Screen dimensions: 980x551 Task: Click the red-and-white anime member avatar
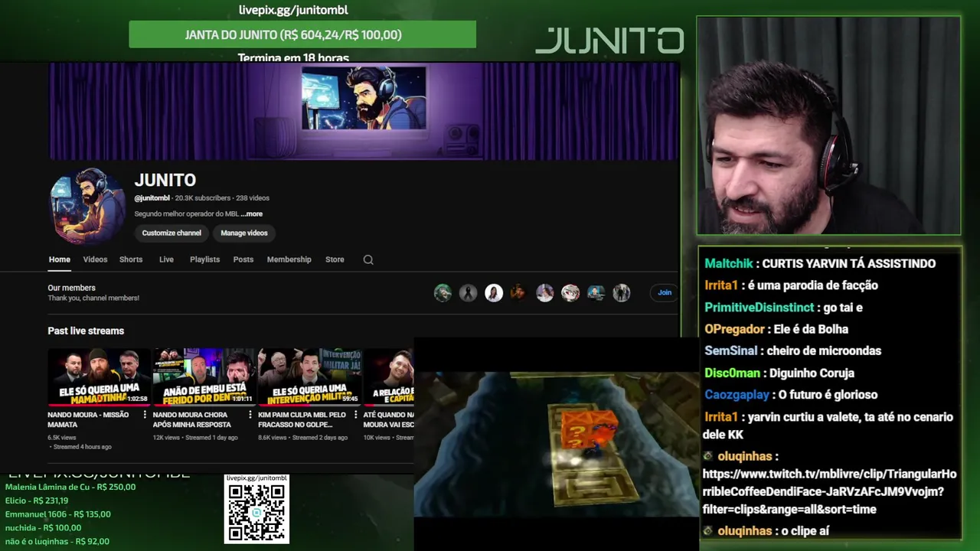570,292
